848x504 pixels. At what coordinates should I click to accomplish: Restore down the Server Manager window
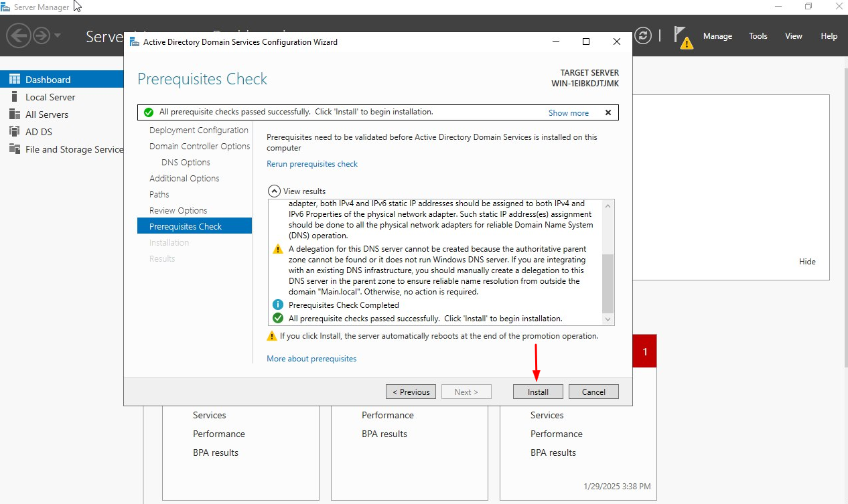click(808, 7)
